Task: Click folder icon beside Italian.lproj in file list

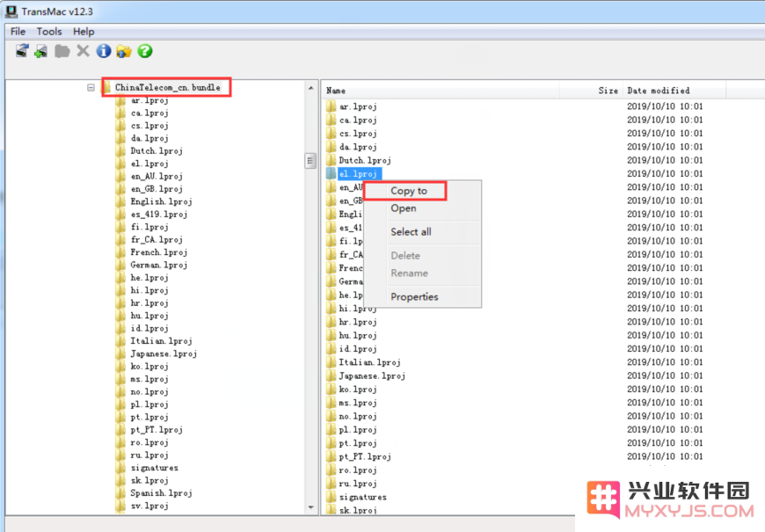Action: (x=331, y=362)
